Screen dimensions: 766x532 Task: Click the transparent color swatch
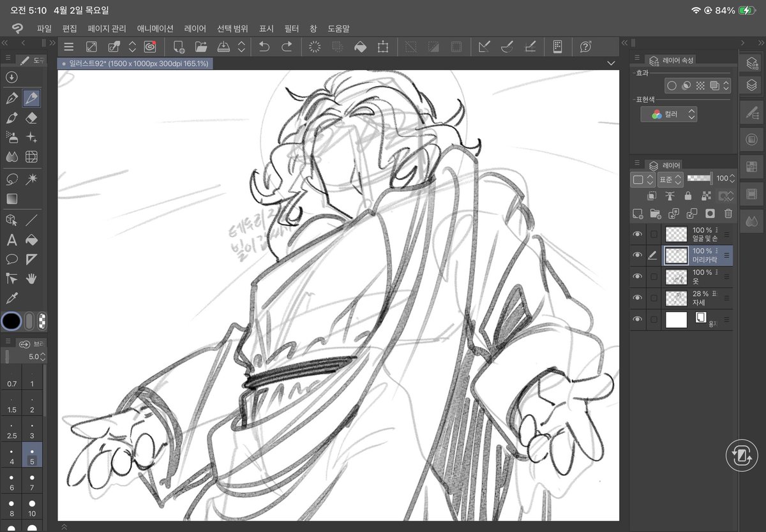(x=42, y=321)
